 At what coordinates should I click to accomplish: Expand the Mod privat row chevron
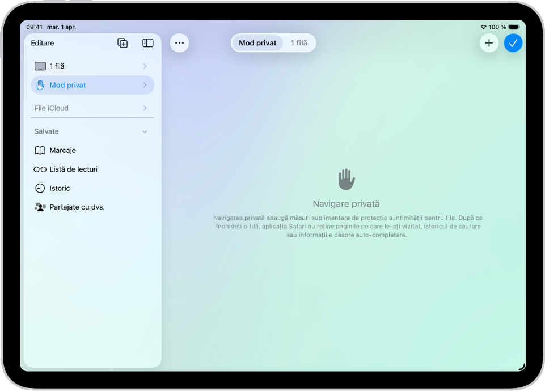(x=145, y=85)
